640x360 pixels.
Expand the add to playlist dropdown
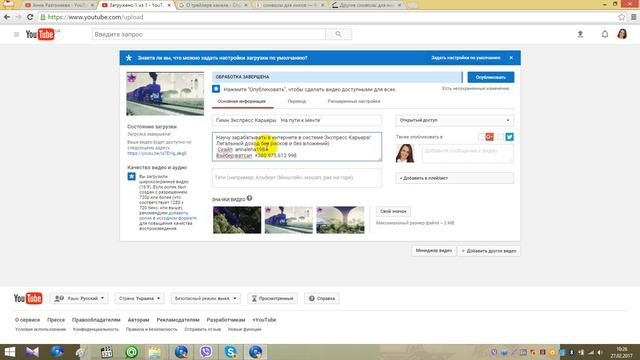tap(454, 178)
